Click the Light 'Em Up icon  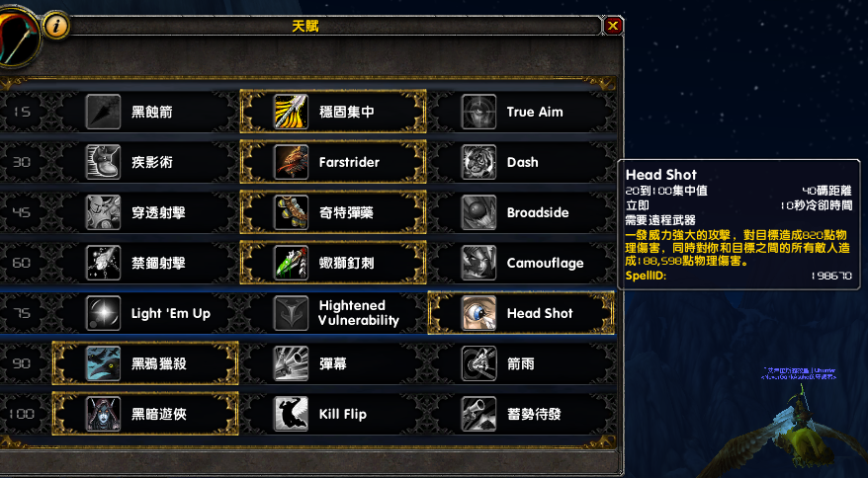pos(104,313)
